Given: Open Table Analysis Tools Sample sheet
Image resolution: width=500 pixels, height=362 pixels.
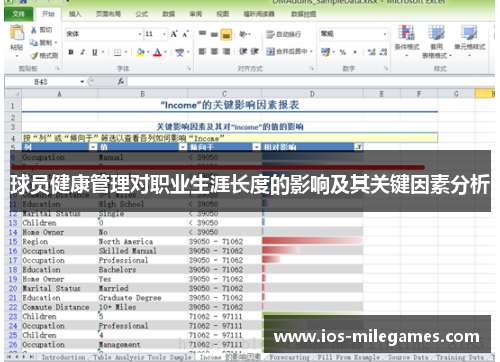Looking at the screenshot, I should 142,357.
